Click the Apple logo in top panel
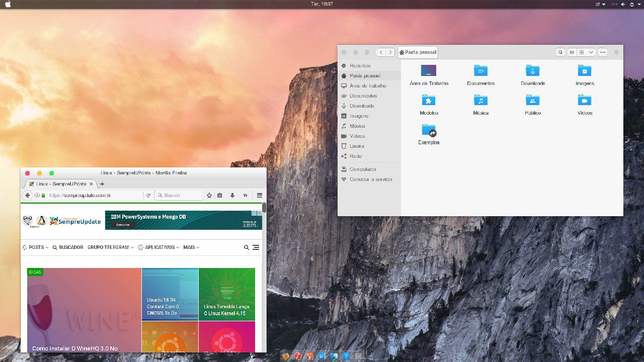Viewport: 644px width, 362px height. point(8,4)
